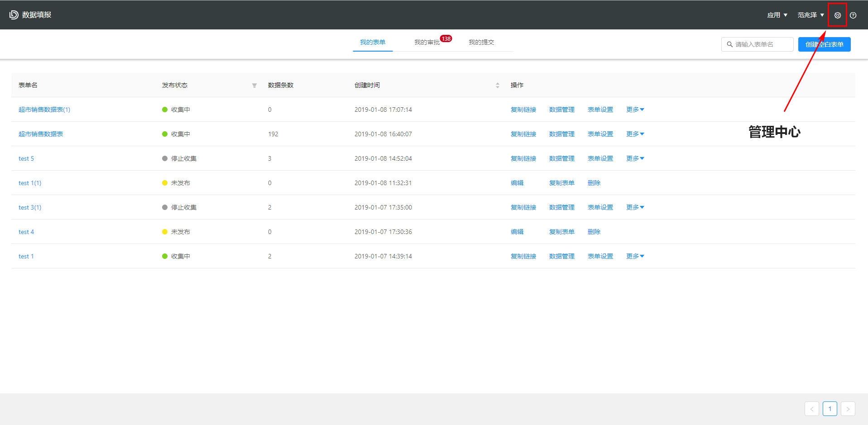
Task: Expand the 应用 dropdown menu
Action: click(x=777, y=15)
